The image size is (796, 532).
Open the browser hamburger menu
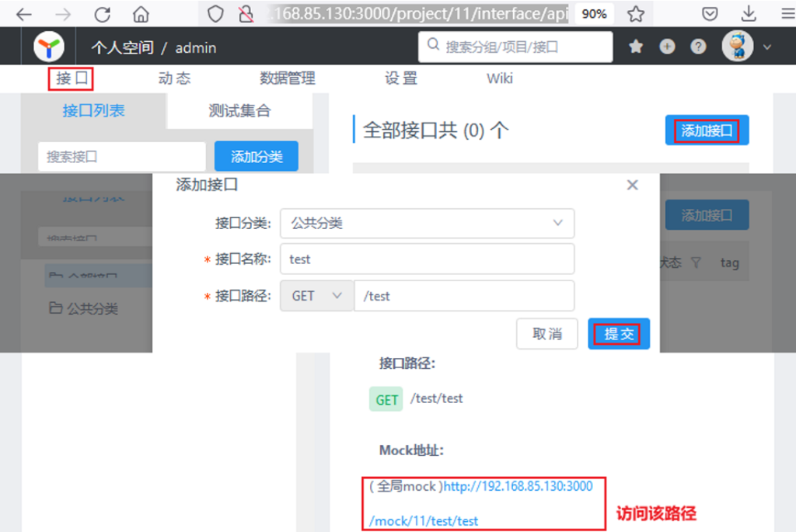[788, 14]
